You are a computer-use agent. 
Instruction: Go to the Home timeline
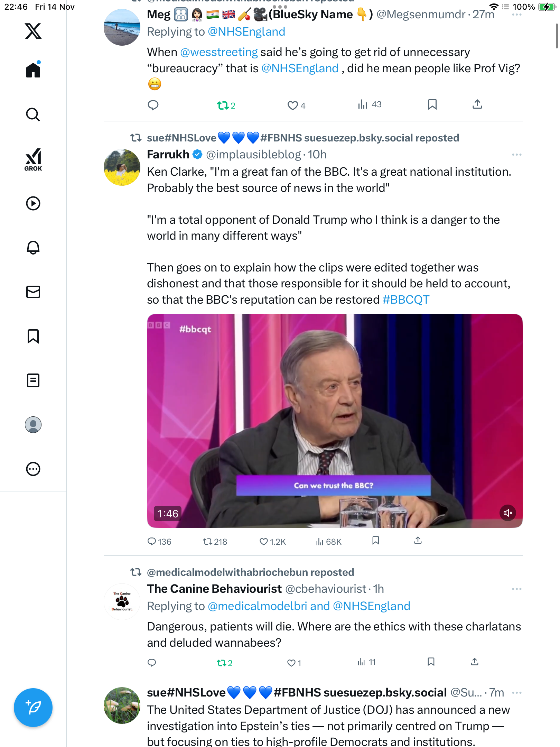(x=33, y=71)
